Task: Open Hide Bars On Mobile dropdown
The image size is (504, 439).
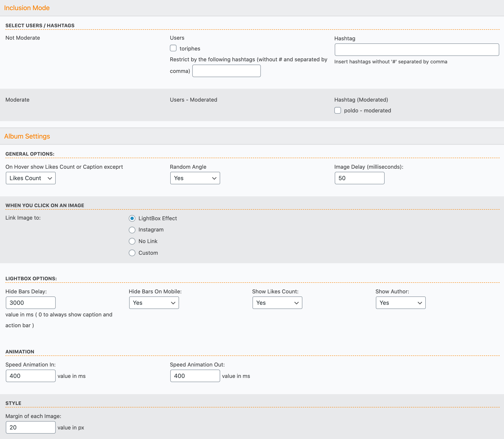Action: coord(154,303)
